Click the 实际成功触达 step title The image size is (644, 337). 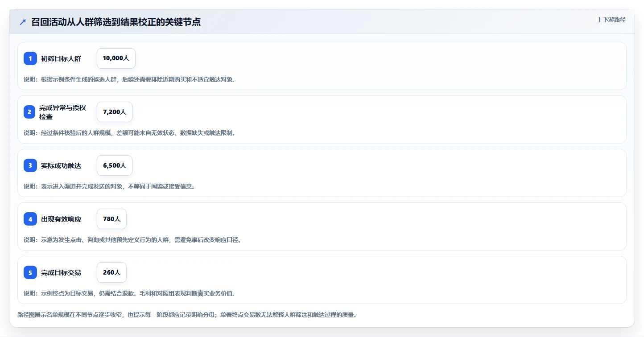tap(61, 165)
